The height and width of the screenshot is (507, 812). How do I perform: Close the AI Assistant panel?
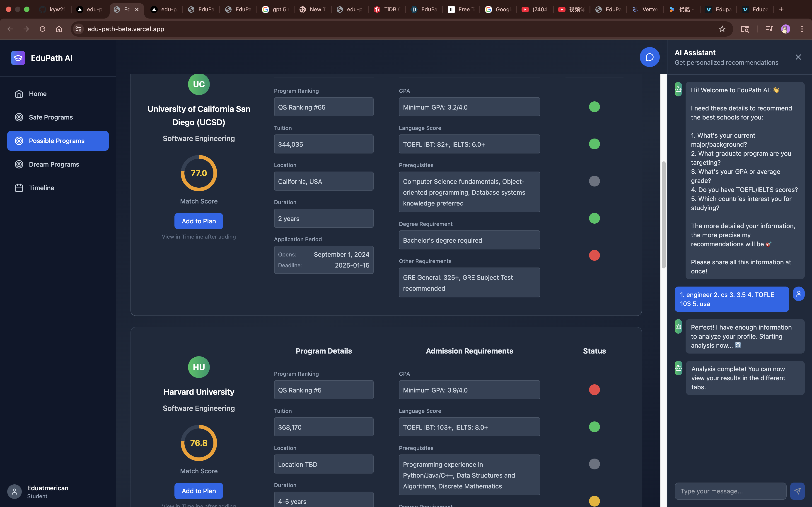pyautogui.click(x=798, y=57)
